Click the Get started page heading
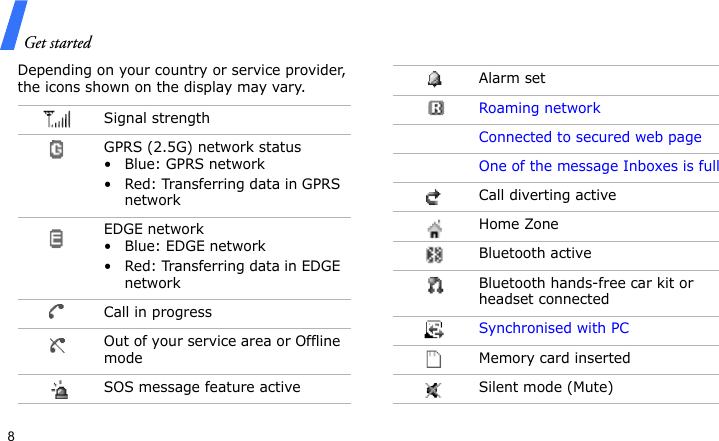The image size is (719, 441). coord(58,42)
